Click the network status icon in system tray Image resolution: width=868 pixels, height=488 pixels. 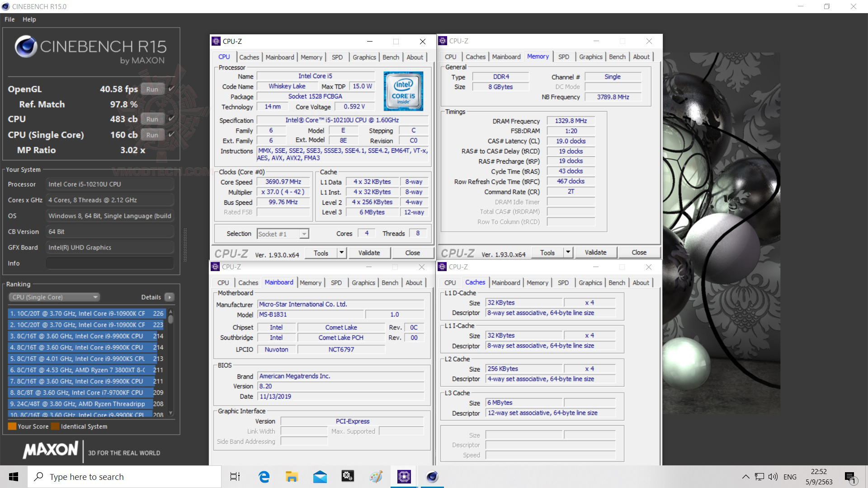(758, 476)
